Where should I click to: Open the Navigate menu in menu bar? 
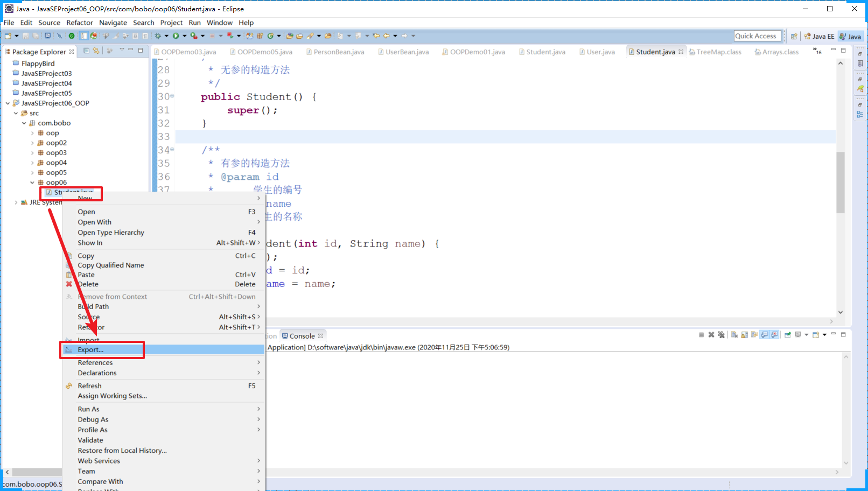[x=113, y=23]
